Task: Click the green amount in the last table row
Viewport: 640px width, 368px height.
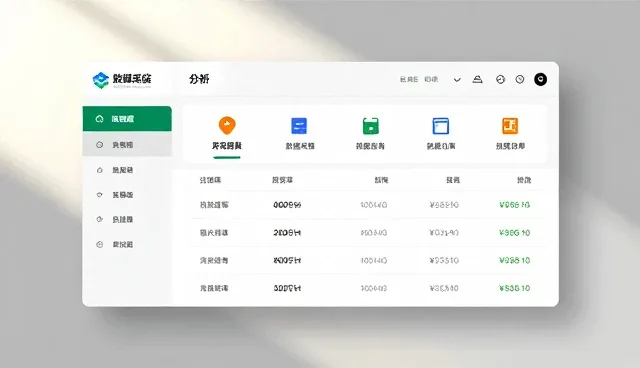Action: pyautogui.click(x=515, y=288)
